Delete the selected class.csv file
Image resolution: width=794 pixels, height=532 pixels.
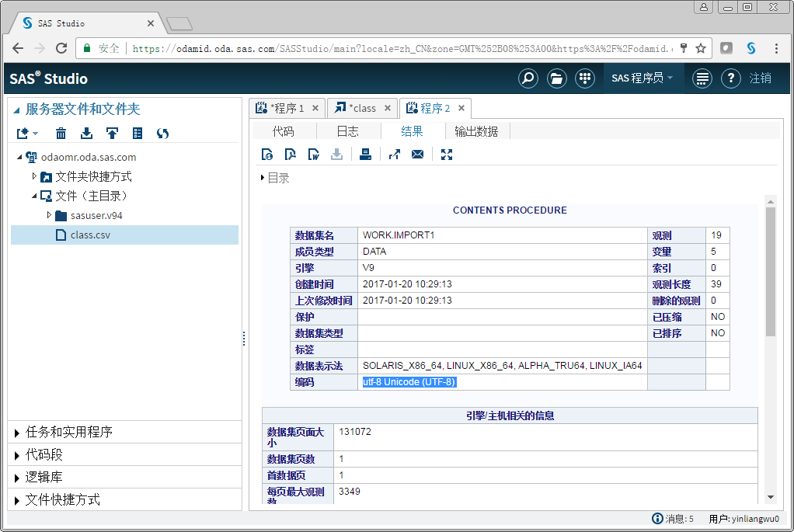pyautogui.click(x=61, y=133)
